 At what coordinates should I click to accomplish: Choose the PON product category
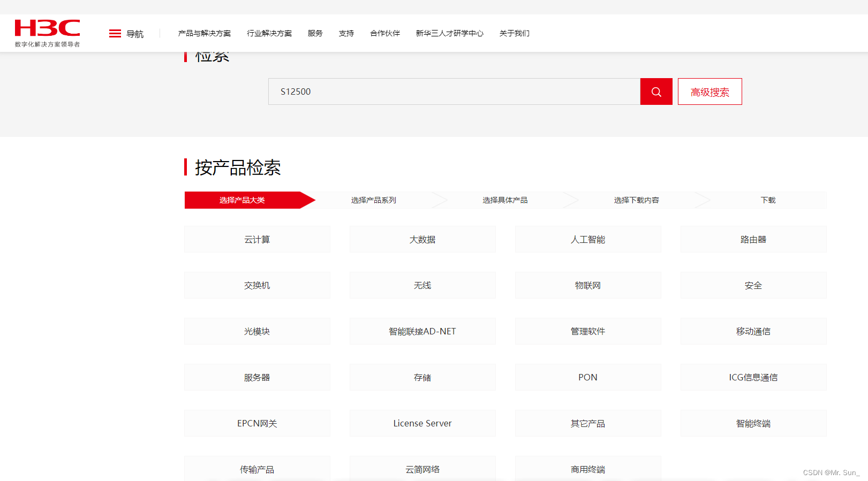(588, 377)
